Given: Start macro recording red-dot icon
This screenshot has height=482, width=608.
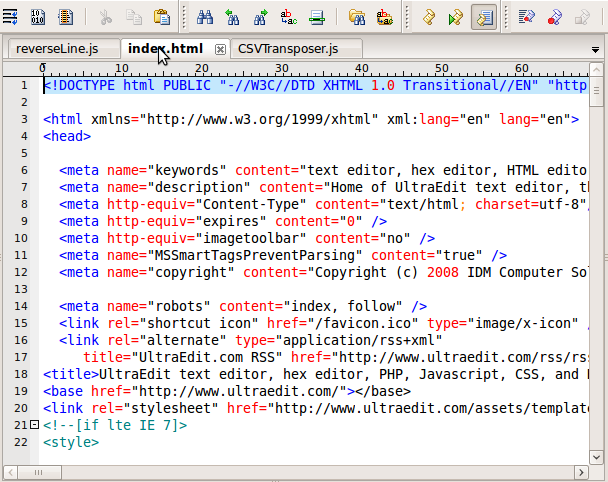Looking at the screenshot, I should point(554,17).
